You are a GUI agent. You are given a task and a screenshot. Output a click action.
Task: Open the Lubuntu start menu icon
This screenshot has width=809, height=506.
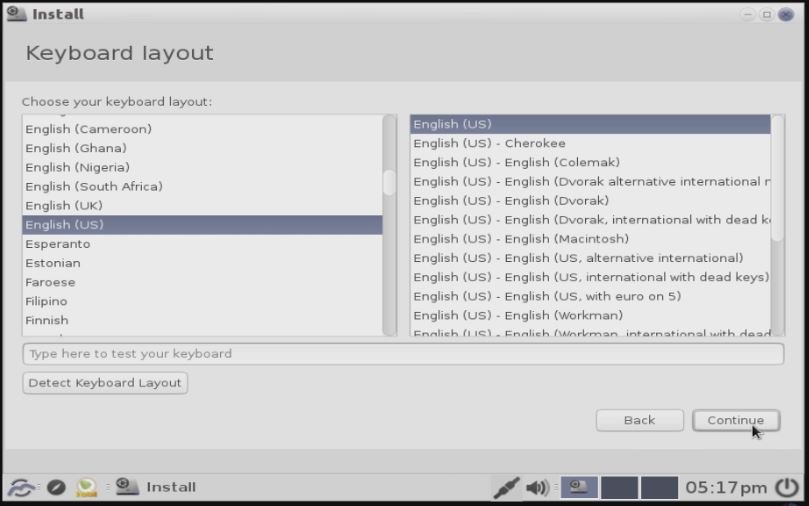[21, 487]
